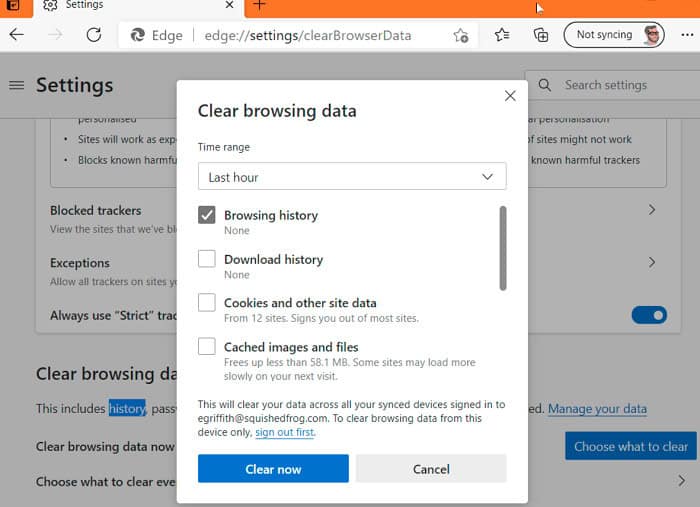Reload the page with refresh icon
Screen dimensions: 700x507
94,34
